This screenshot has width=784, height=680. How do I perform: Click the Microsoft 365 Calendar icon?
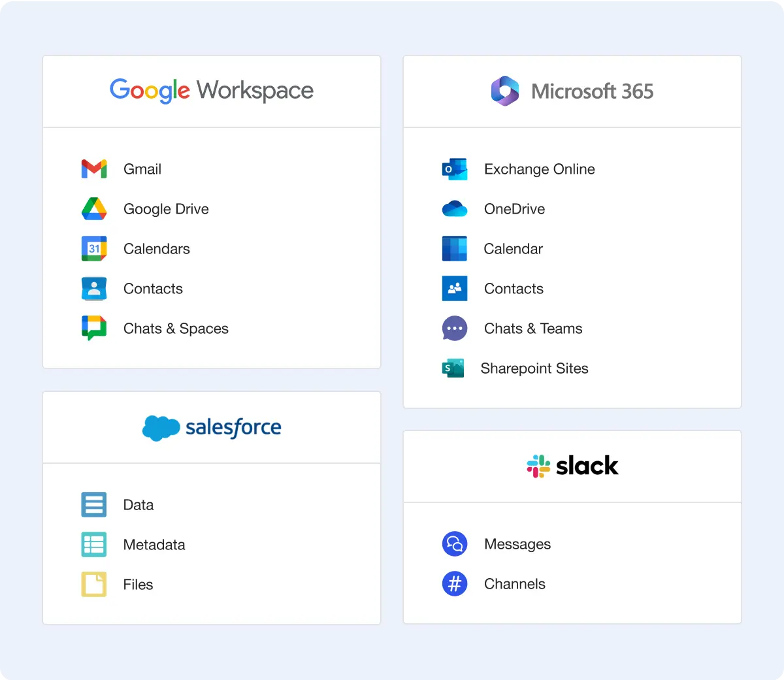pos(455,248)
